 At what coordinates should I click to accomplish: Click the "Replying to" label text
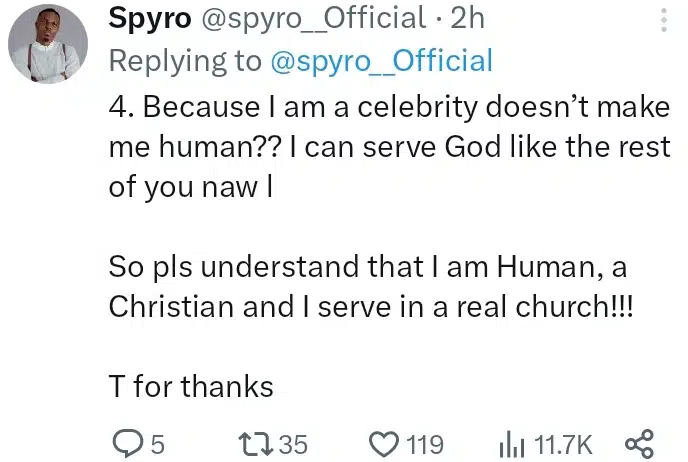tap(185, 61)
